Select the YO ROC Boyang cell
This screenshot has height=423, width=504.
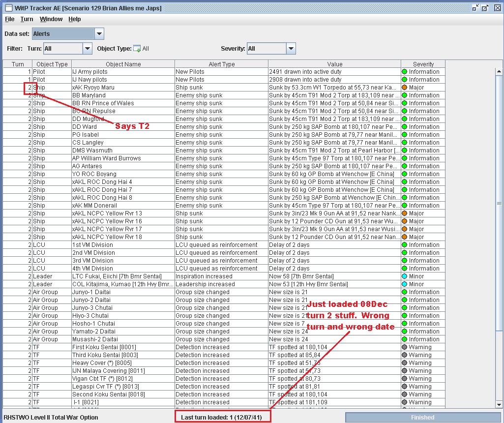123,174
